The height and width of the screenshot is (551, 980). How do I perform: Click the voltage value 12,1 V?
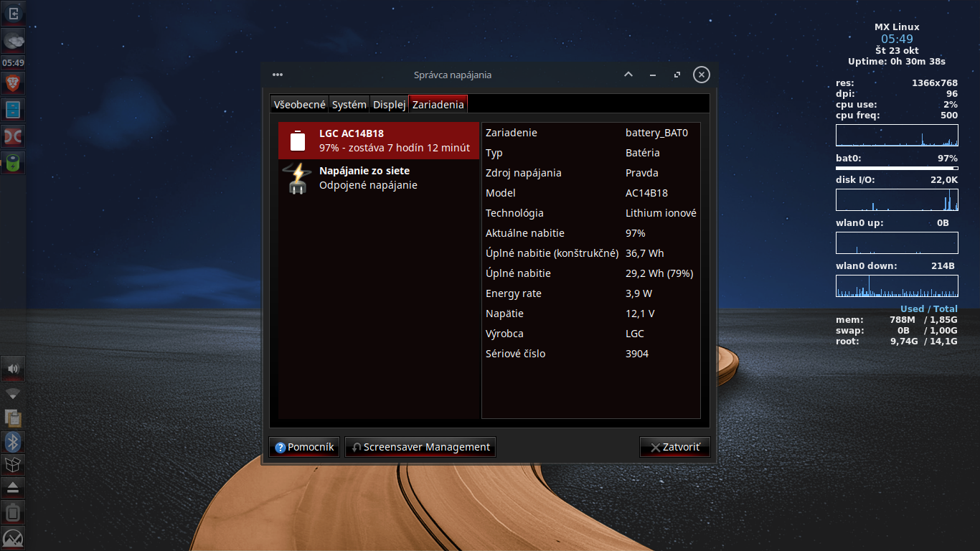640,314
